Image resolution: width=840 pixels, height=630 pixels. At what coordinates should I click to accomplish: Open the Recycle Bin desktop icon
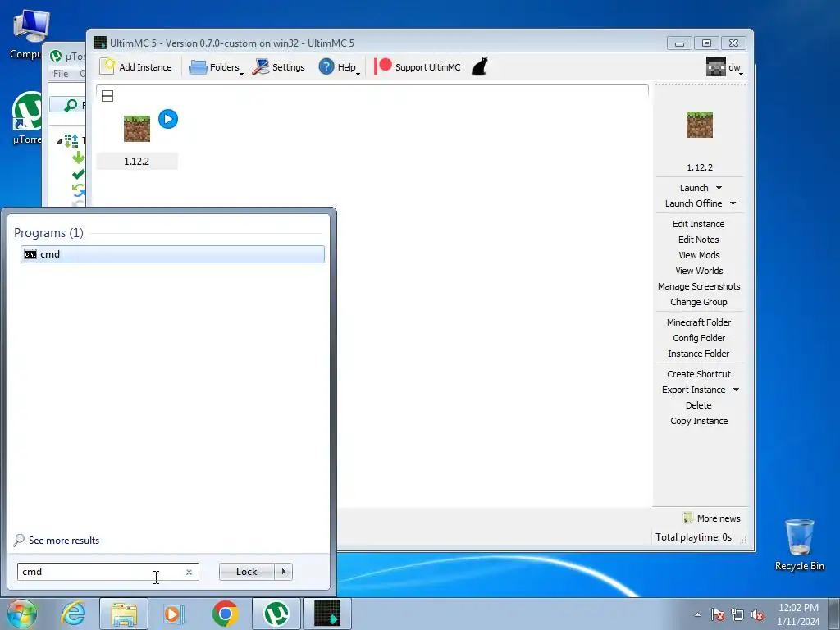(799, 545)
